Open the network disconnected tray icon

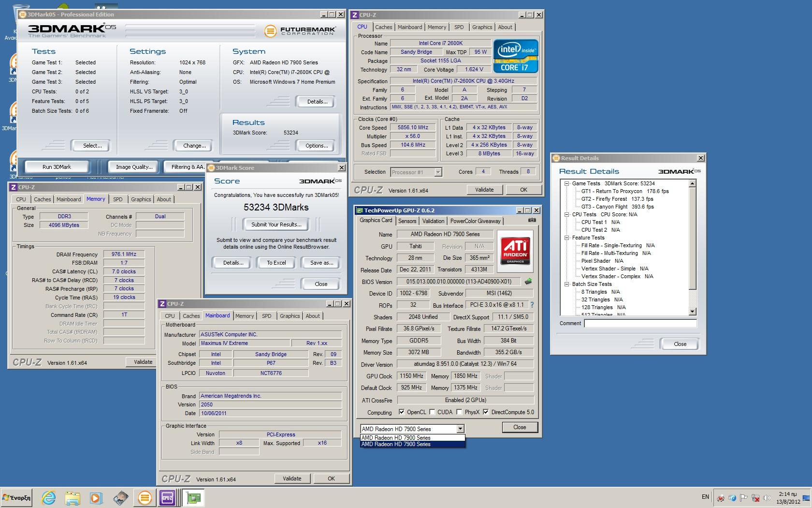[x=755, y=498]
